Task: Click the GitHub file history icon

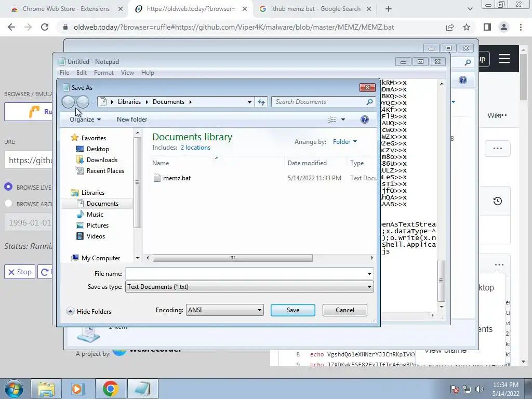Action: click(x=497, y=201)
